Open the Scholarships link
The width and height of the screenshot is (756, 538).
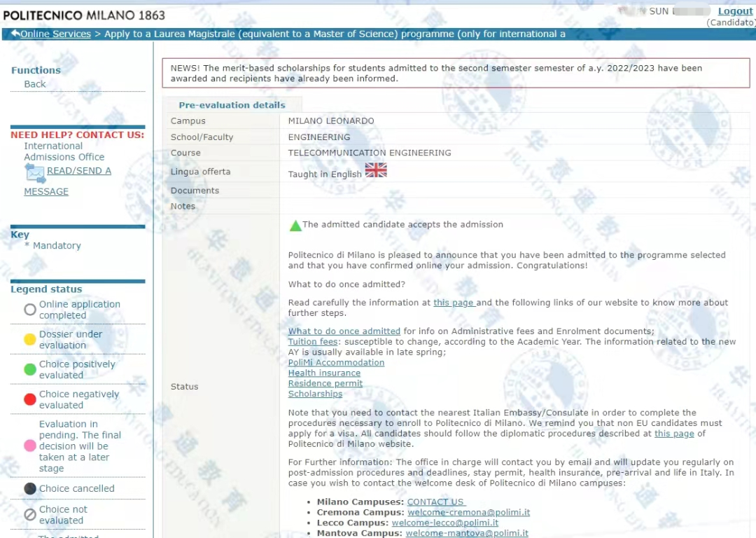[x=315, y=394]
